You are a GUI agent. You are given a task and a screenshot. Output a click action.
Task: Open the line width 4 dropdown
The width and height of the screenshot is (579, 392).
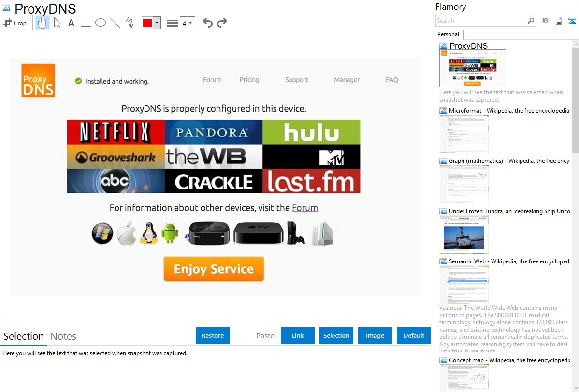pyautogui.click(x=187, y=23)
